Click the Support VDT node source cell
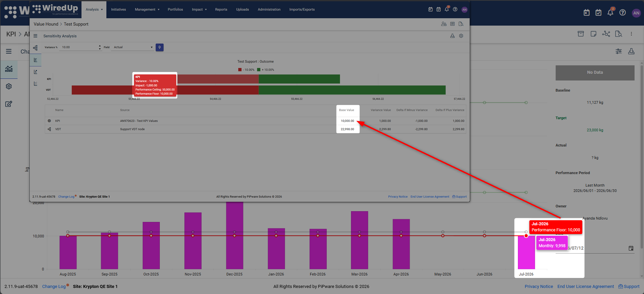Viewport: 644px width, 294px height. [x=133, y=129]
